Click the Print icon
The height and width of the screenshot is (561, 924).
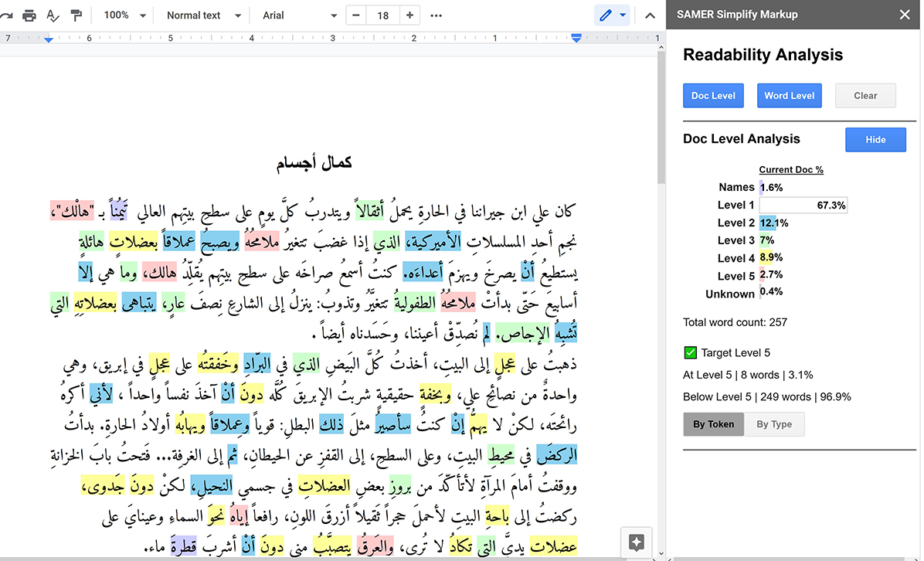tap(29, 15)
